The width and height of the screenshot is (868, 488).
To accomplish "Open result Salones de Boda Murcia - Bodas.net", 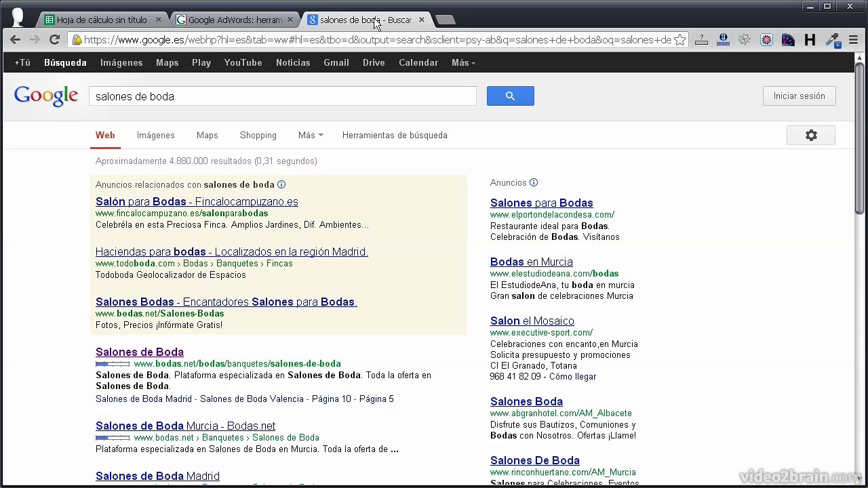I will pos(185,426).
